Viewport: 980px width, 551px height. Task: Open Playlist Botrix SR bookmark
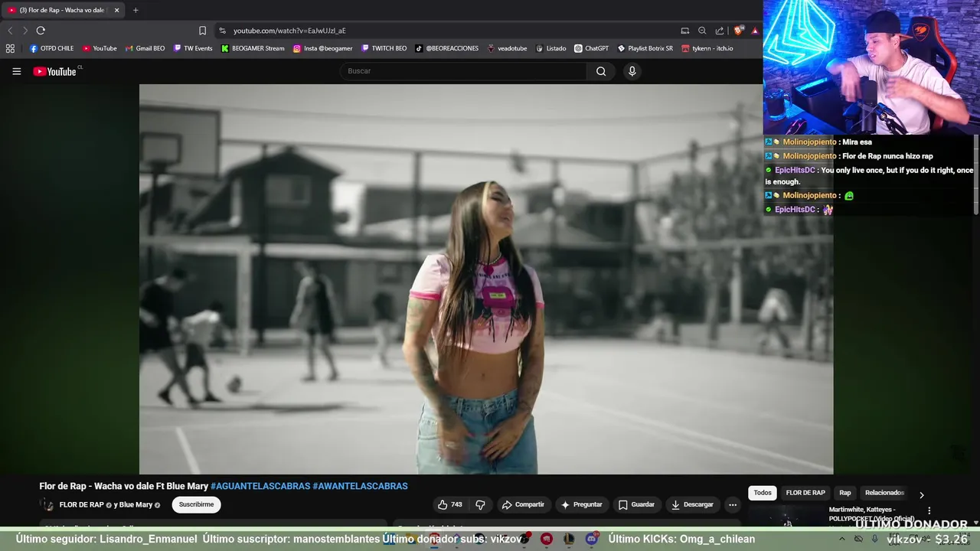click(645, 48)
